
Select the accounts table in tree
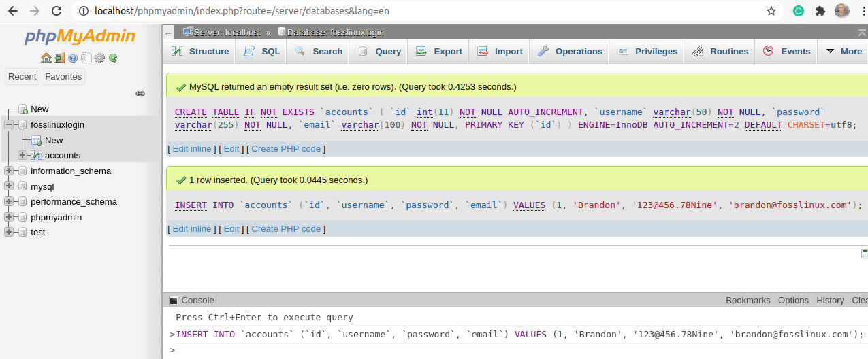[63, 156]
